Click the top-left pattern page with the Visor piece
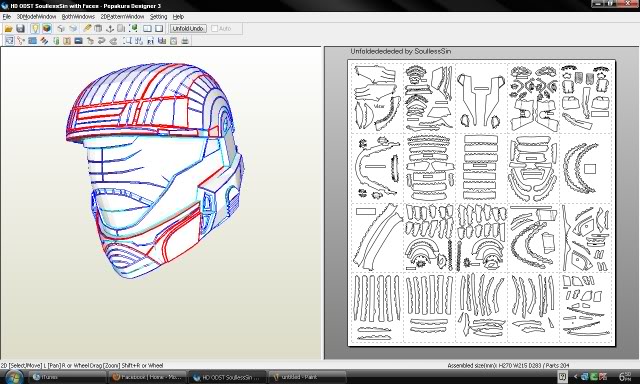The image size is (640, 384). point(377,98)
